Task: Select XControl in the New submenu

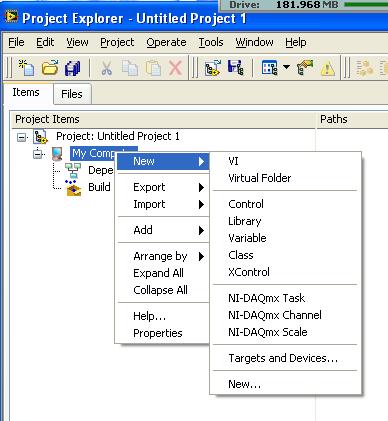Action: coord(286,272)
